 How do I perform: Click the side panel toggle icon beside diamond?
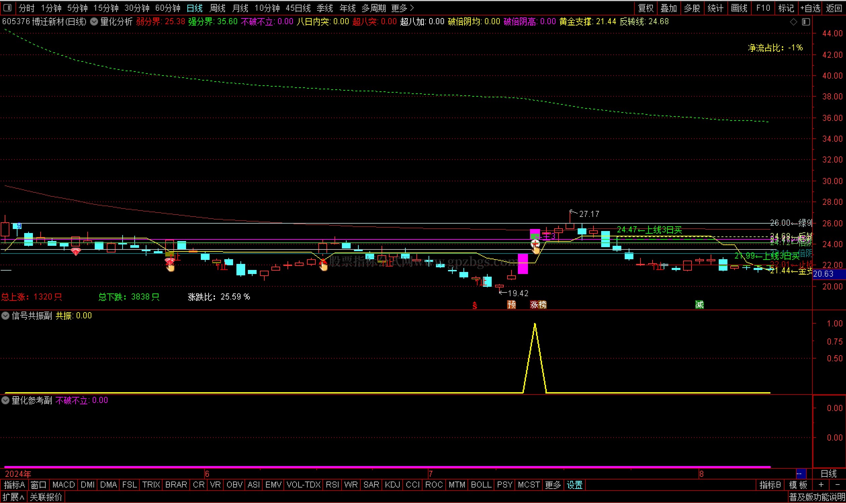click(806, 22)
